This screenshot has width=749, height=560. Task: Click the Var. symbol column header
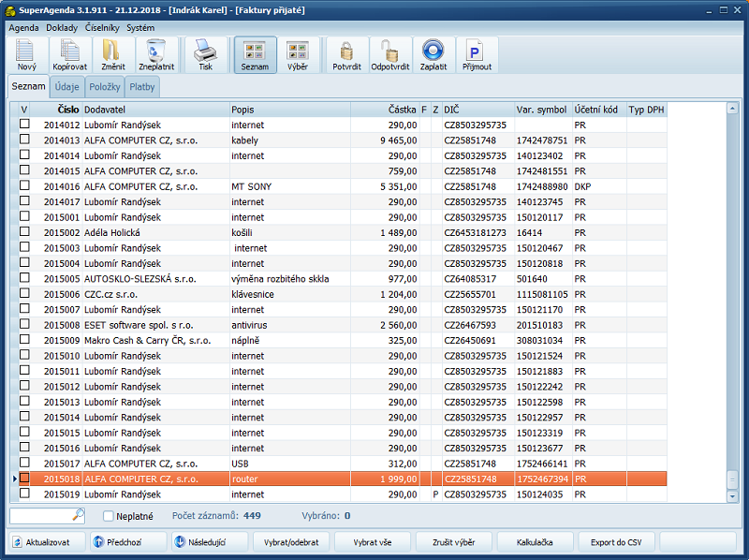click(x=544, y=110)
